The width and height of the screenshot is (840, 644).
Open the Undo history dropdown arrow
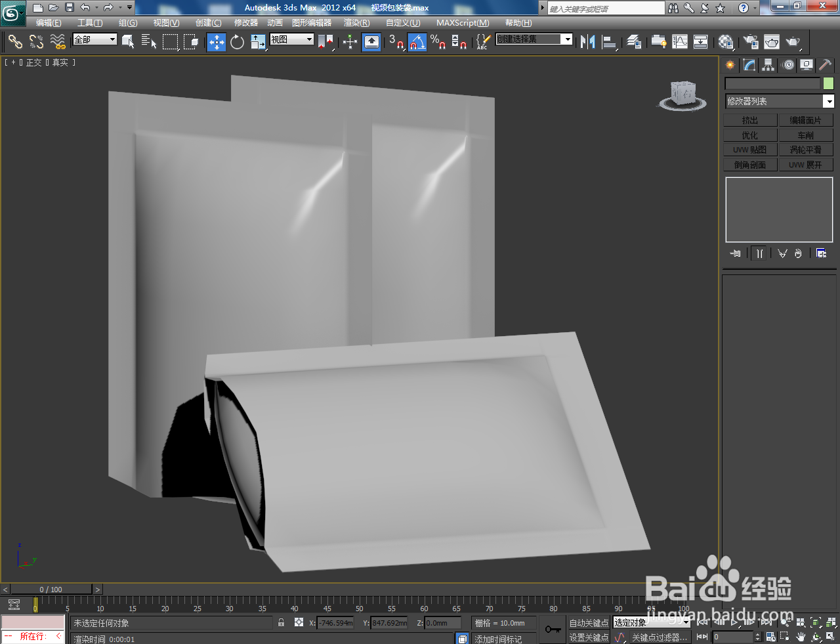pyautogui.click(x=96, y=8)
